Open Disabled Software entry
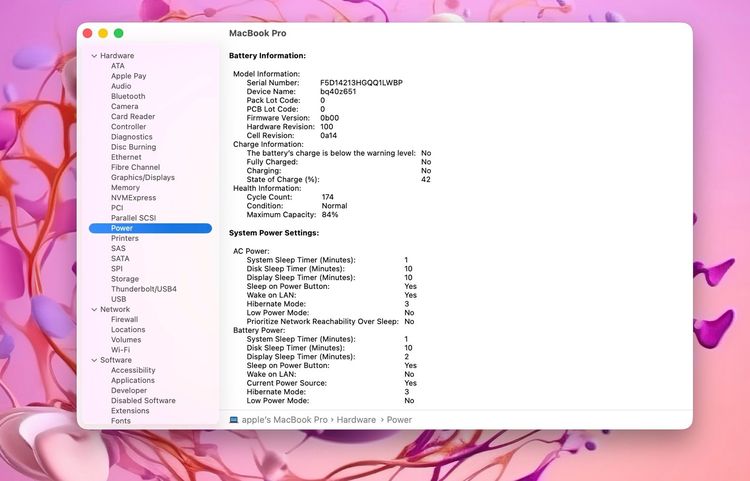Screen dimensions: 750x481 [143, 401]
